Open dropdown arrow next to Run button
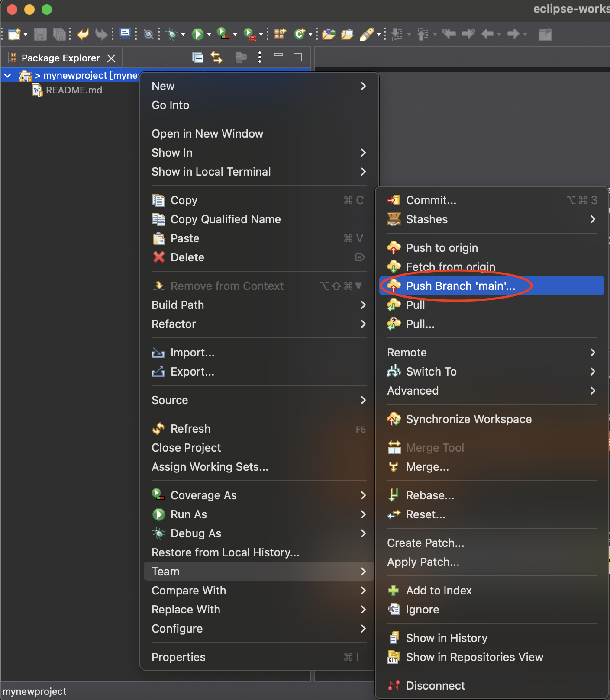610x700 pixels. point(209,35)
